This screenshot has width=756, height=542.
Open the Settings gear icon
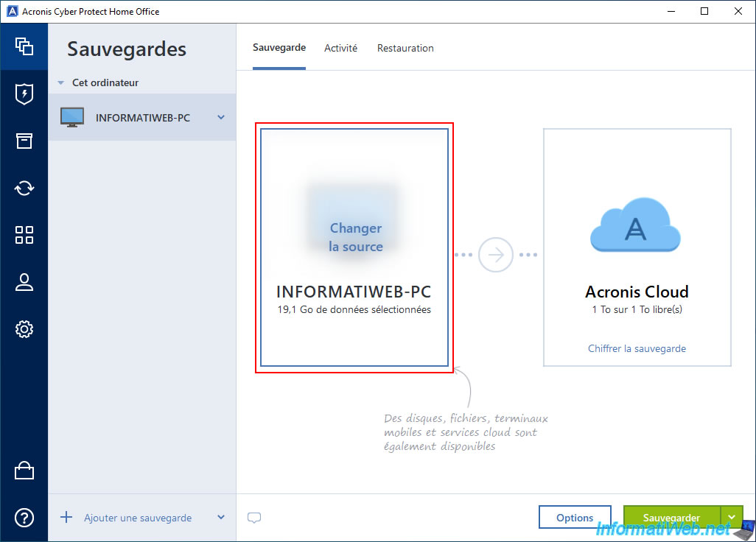(x=24, y=329)
